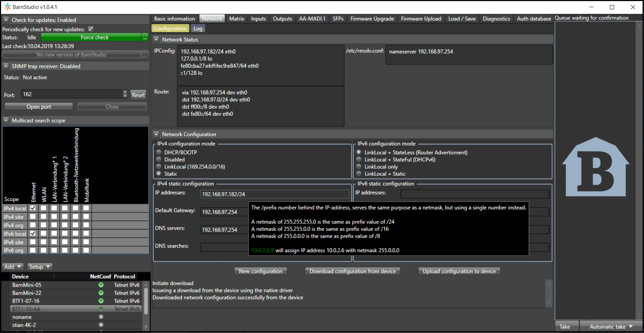Select DHCP/BOOTP IPv4 configuration mode
This screenshot has height=333, width=644.
tap(159, 152)
